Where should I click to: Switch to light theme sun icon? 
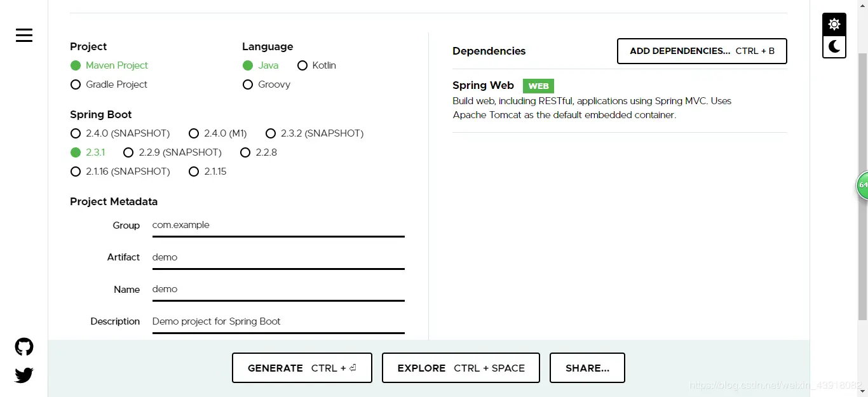click(x=834, y=25)
